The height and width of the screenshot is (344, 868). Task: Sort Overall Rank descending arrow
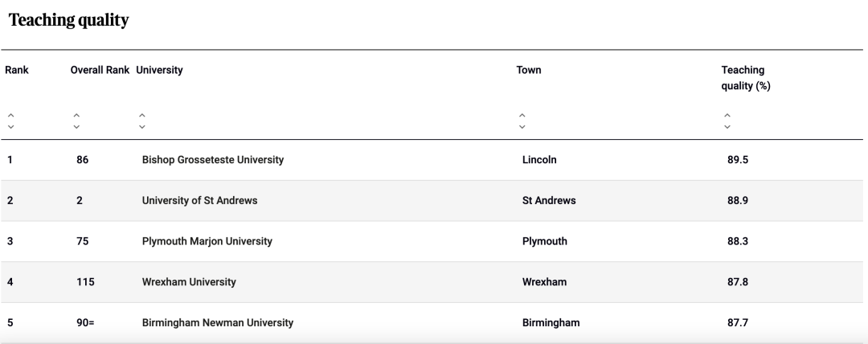(x=76, y=127)
